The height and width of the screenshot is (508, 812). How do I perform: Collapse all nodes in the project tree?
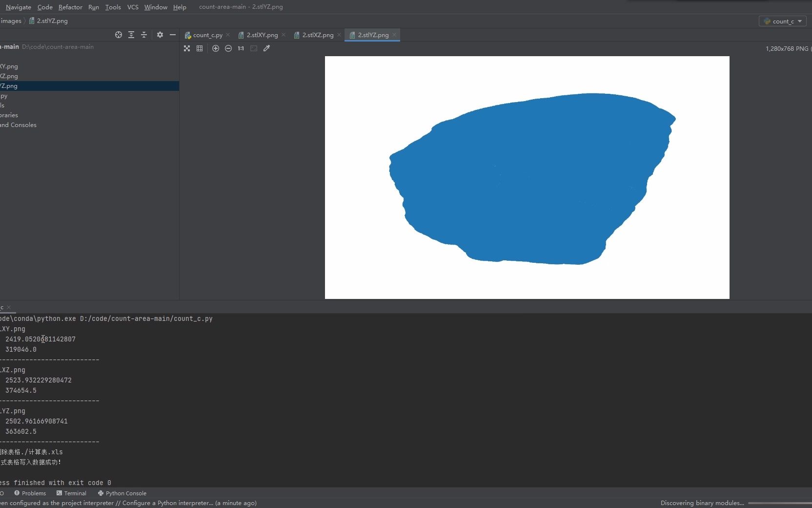tap(144, 35)
